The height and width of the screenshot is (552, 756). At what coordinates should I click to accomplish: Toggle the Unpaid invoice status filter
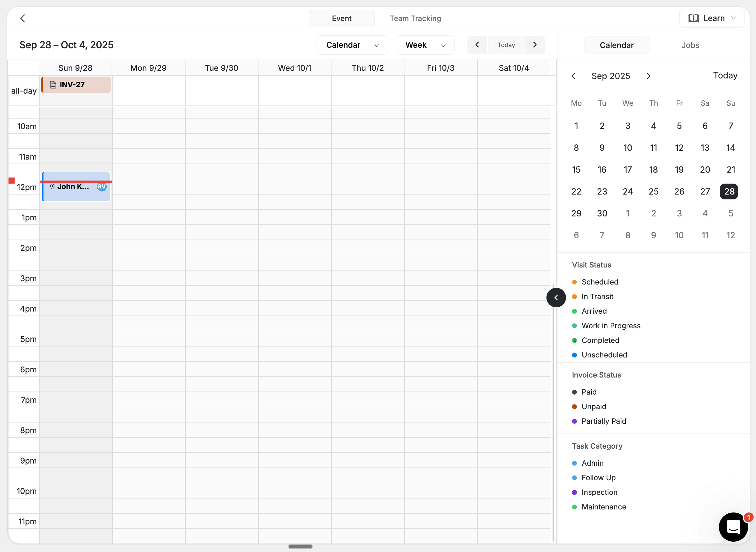(594, 407)
